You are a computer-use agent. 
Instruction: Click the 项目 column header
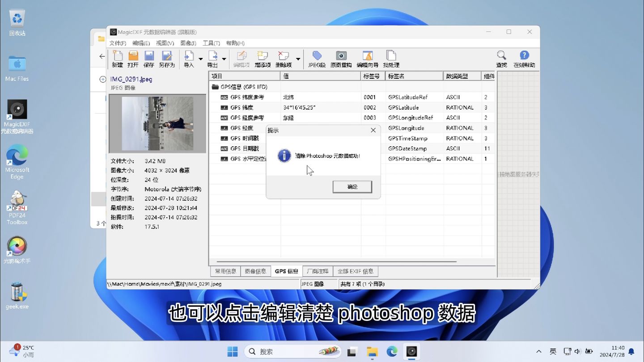click(x=245, y=76)
